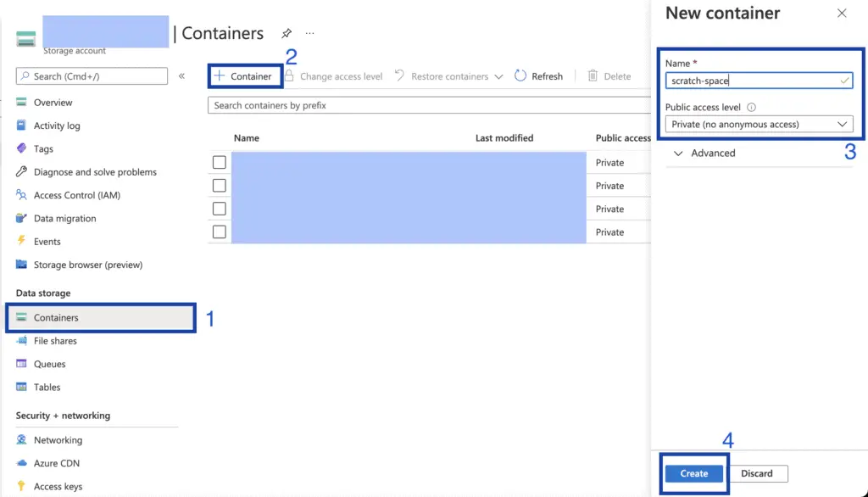This screenshot has height=497, width=868.
Task: Open Access Control (IAM) in the sidebar
Action: click(77, 196)
